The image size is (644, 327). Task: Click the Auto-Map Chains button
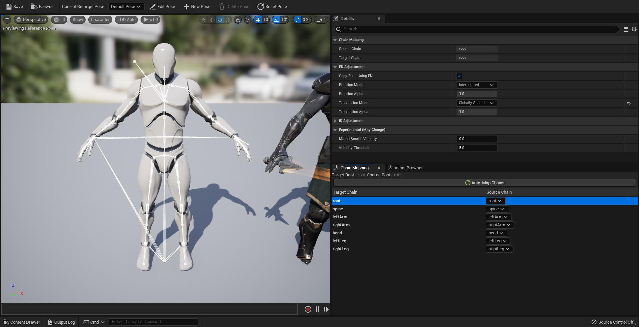coord(484,183)
